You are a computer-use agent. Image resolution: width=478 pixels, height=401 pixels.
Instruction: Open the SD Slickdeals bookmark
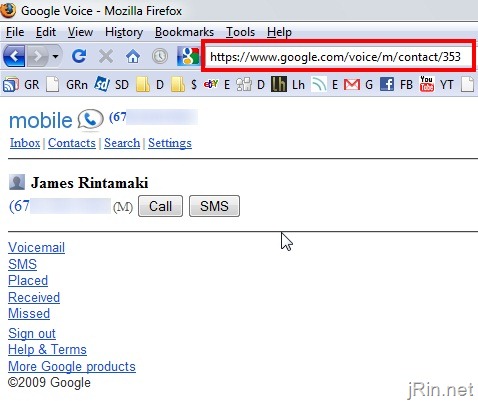111,84
